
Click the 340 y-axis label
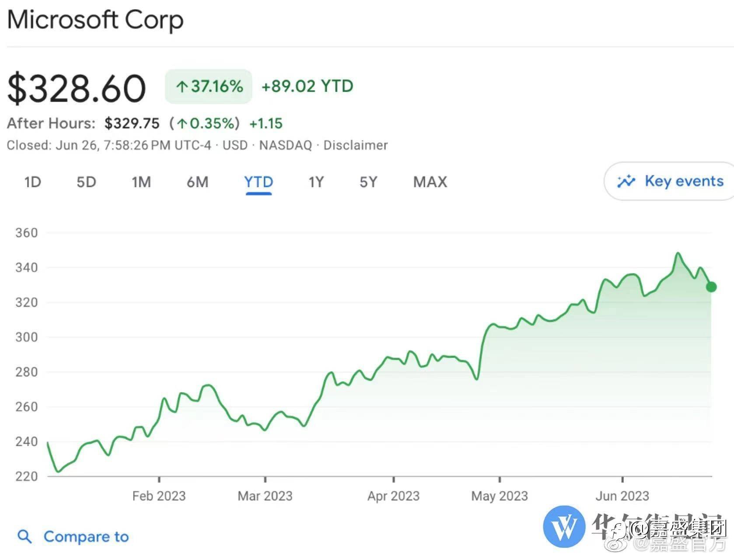27,267
